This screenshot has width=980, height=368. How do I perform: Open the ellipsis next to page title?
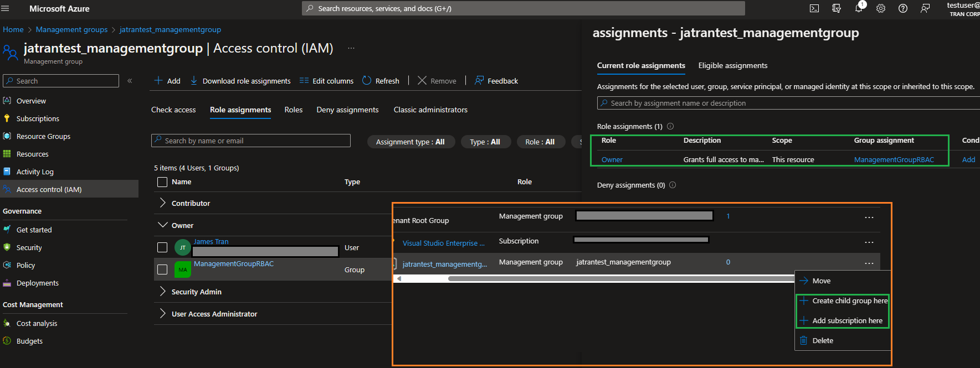351,48
